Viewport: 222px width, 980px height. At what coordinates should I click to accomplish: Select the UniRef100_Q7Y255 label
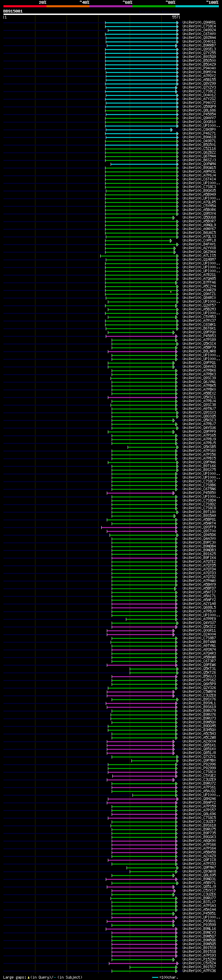(x=199, y=53)
